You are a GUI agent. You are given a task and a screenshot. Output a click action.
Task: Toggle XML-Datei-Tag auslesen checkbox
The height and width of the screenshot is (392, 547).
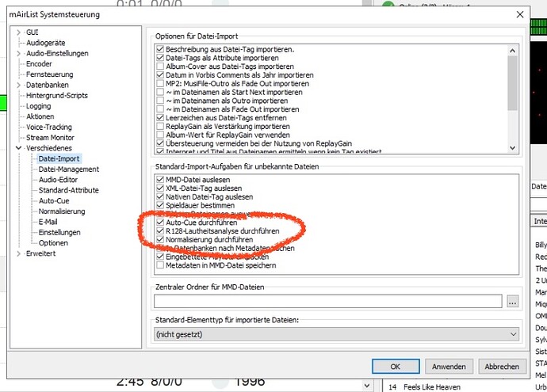coord(160,188)
